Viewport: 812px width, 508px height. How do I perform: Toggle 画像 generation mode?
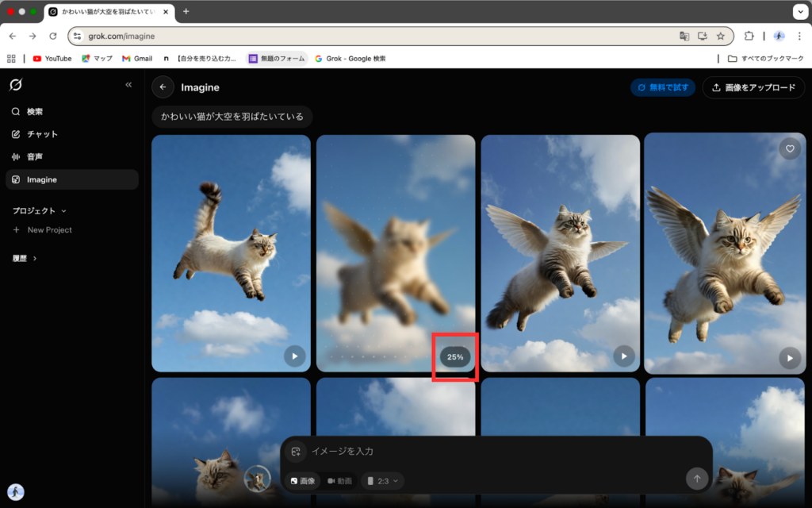tap(301, 480)
